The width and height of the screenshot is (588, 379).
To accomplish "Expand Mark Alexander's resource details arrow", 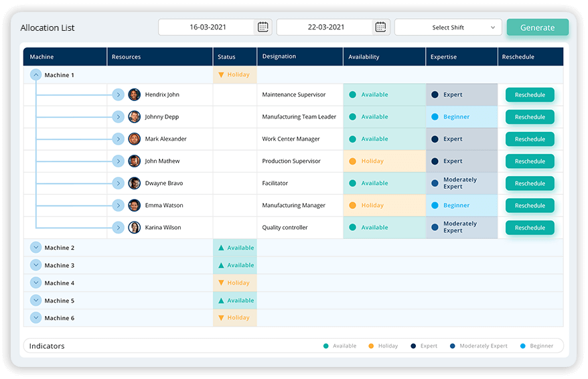I will pyautogui.click(x=118, y=139).
